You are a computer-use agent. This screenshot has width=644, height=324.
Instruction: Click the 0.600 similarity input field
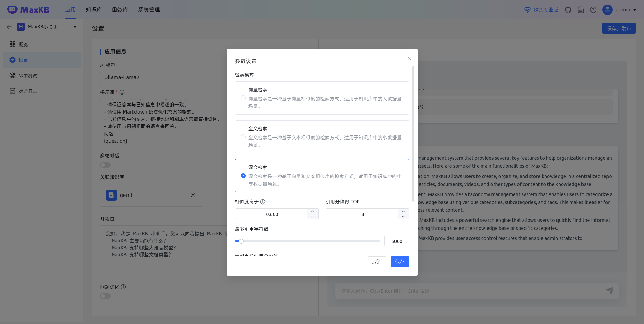(271, 214)
